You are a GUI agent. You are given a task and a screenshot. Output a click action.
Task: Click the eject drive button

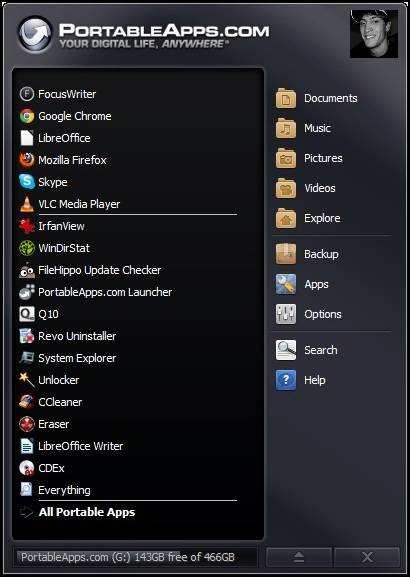(299, 557)
